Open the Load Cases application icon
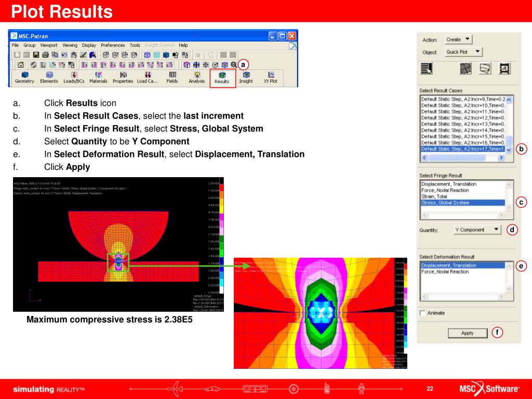Screen dimensions: 532x399 pyautogui.click(x=147, y=78)
